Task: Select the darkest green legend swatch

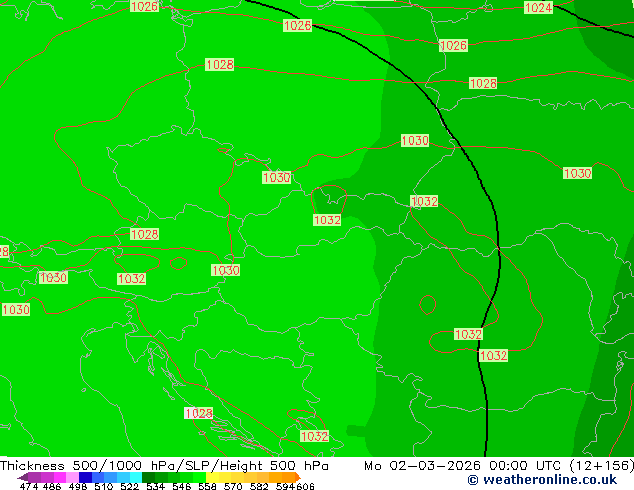Action: pos(148,477)
